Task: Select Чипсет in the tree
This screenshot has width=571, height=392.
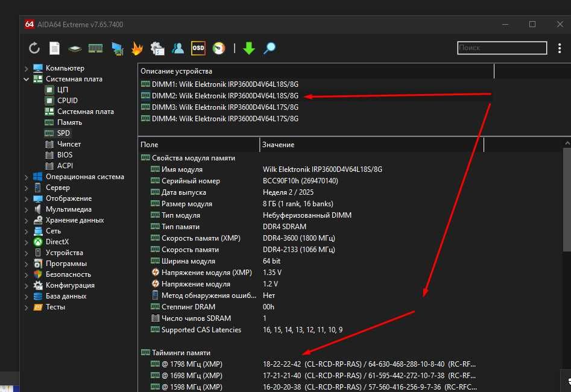Action: (69, 144)
